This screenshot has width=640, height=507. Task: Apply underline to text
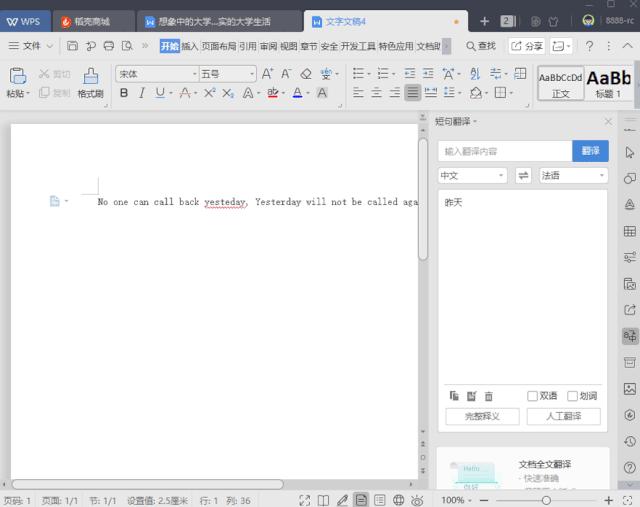(x=160, y=93)
